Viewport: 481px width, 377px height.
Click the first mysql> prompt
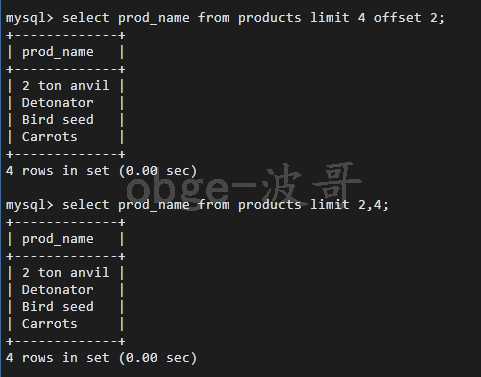(x=30, y=18)
